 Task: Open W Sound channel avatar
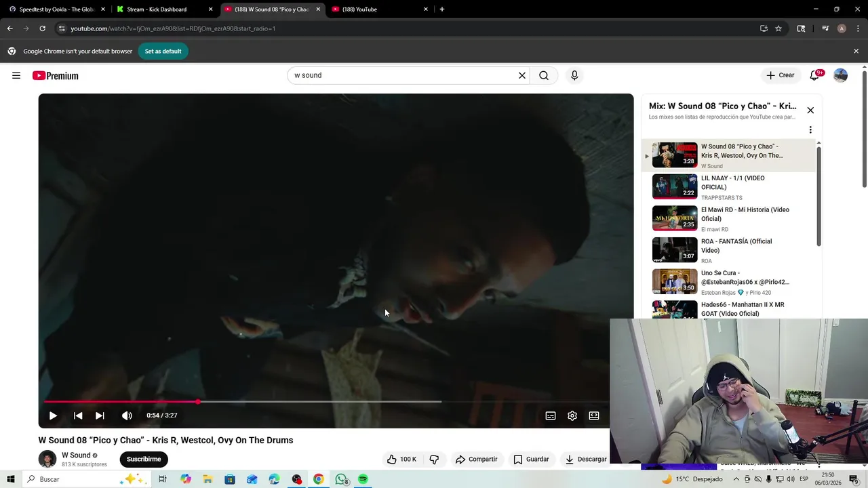[x=47, y=459]
